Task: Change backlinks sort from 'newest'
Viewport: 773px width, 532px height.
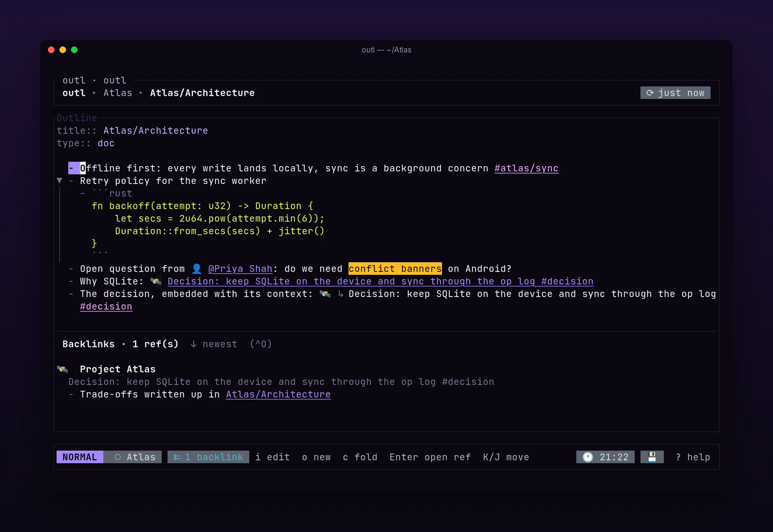Action: [220, 344]
